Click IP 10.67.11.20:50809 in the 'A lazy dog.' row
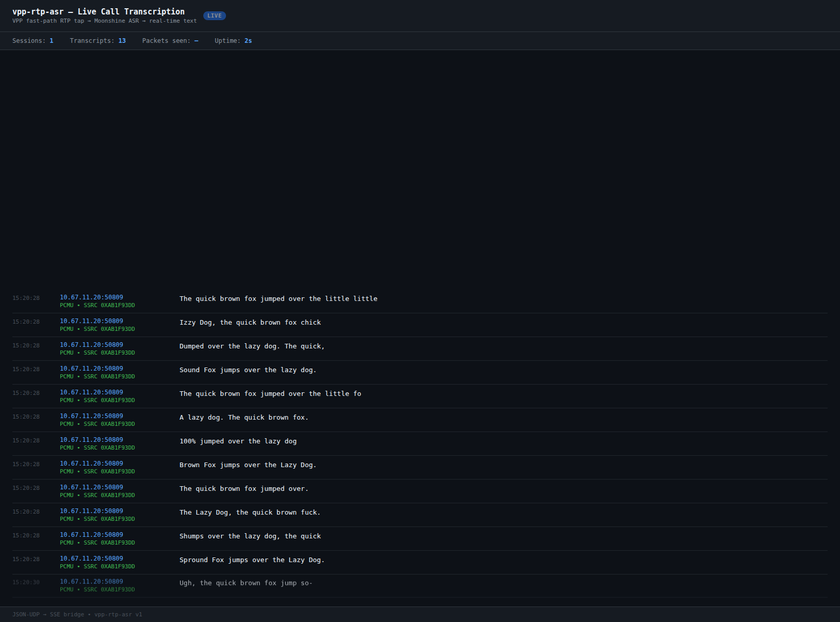The width and height of the screenshot is (840, 622). pyautogui.click(x=91, y=416)
